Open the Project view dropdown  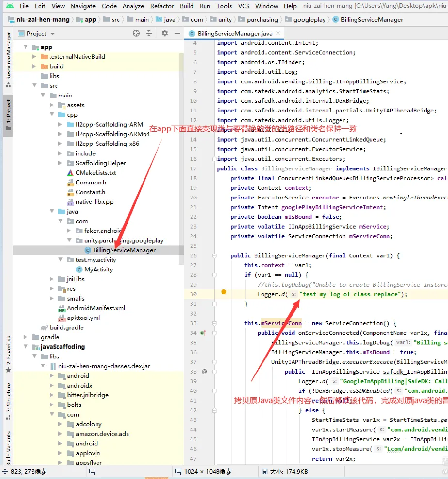click(52, 34)
